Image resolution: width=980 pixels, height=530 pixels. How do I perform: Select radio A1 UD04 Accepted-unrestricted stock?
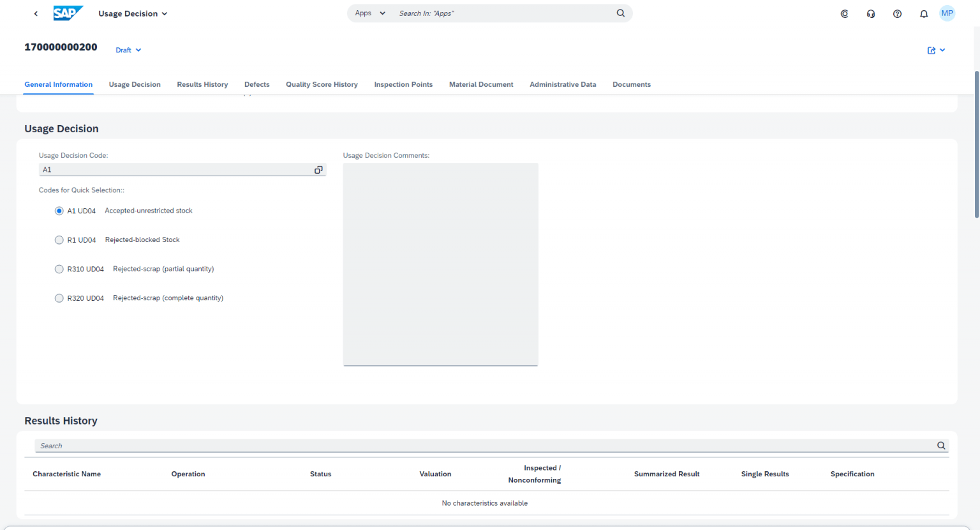(59, 210)
